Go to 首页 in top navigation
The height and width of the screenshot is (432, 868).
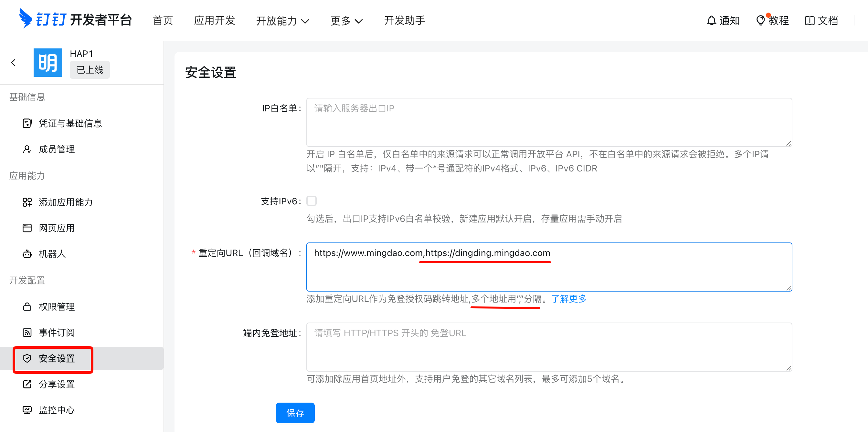(x=163, y=21)
